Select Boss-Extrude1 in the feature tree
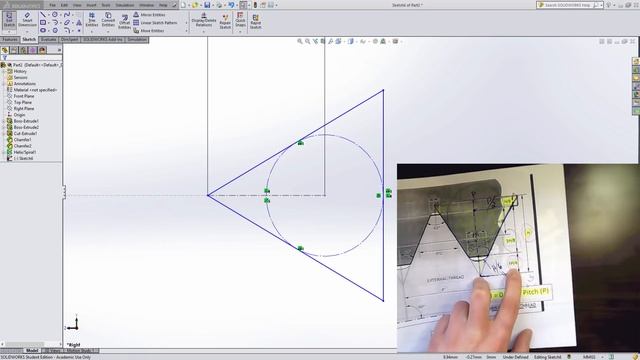The image size is (640, 360). point(26,121)
